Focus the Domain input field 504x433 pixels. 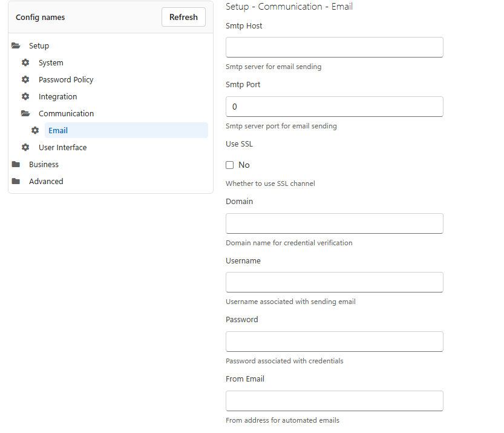(x=334, y=223)
